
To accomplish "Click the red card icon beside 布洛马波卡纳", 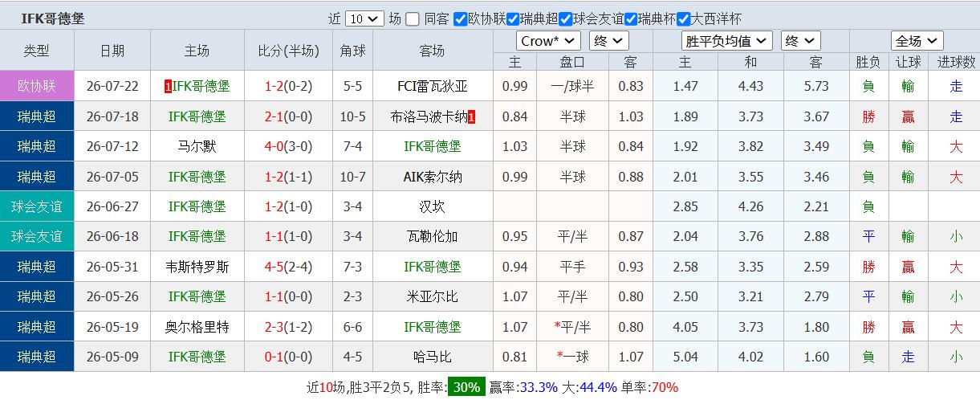I will pyautogui.click(x=471, y=116).
